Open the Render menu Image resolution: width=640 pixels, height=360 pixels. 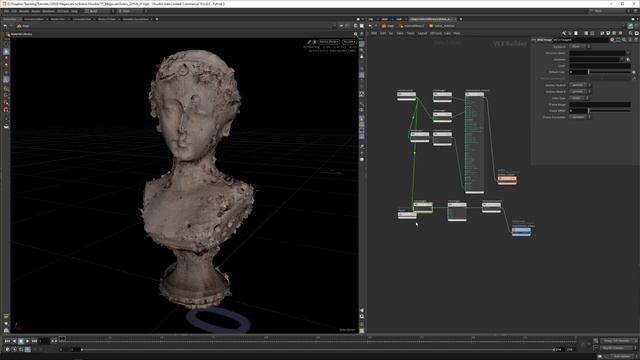pos(24,11)
